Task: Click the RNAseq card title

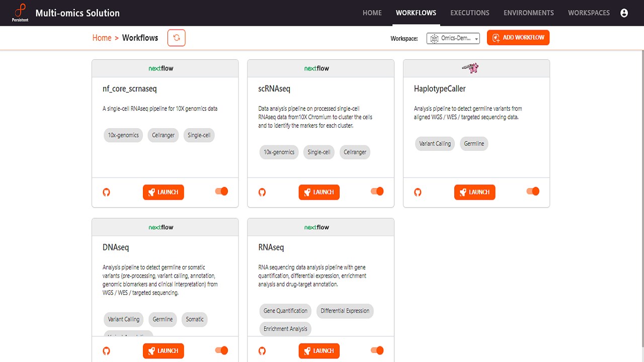Action: (x=271, y=247)
